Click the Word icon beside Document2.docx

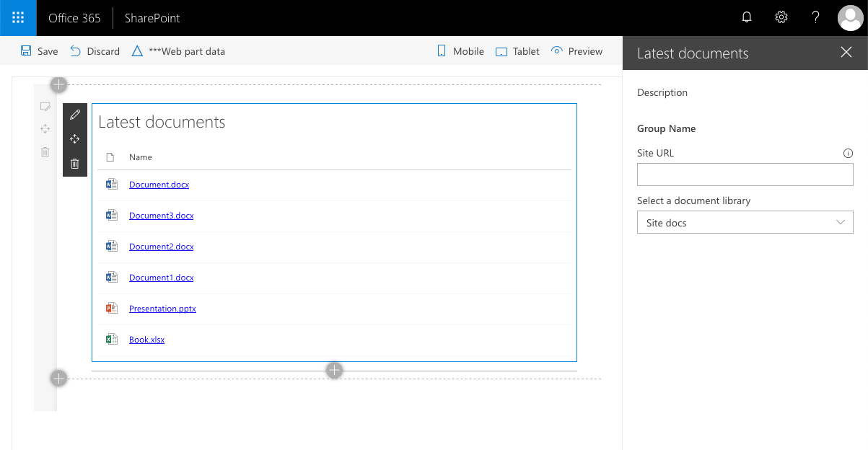click(x=111, y=247)
